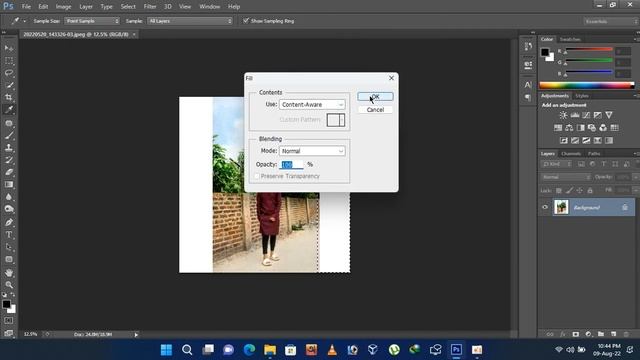Open the Custom Pattern picker
Screen dimensions: 640x360
click(336, 120)
